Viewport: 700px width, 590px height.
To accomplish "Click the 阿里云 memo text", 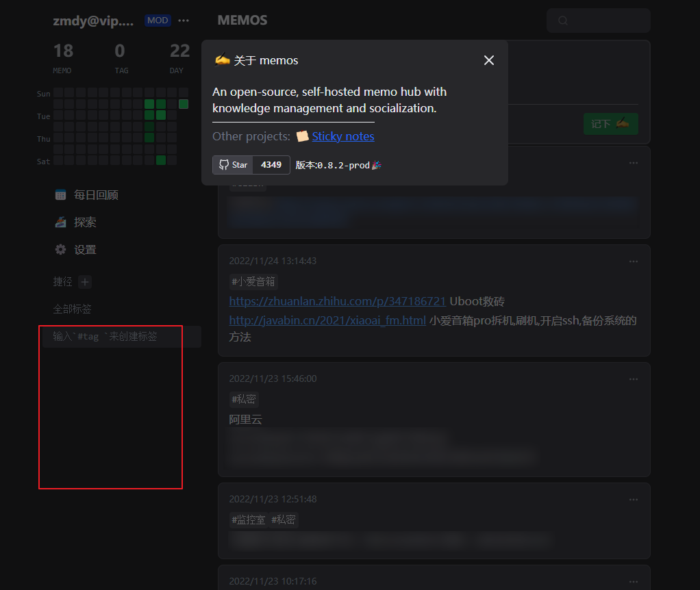I will [x=245, y=420].
